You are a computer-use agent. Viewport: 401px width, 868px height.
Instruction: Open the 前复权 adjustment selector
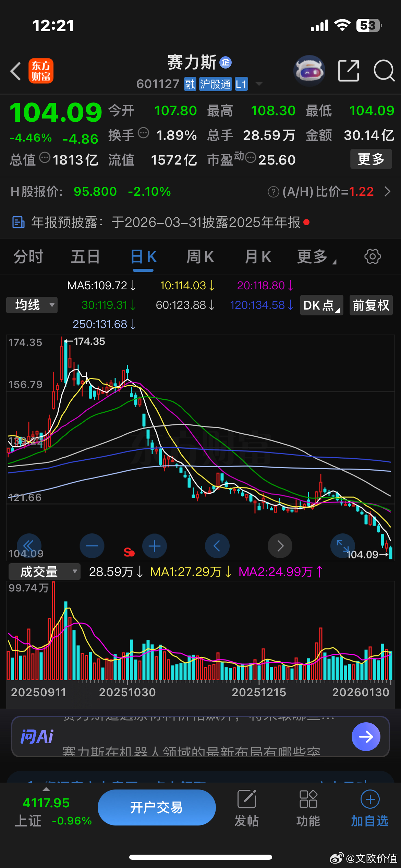(371, 305)
